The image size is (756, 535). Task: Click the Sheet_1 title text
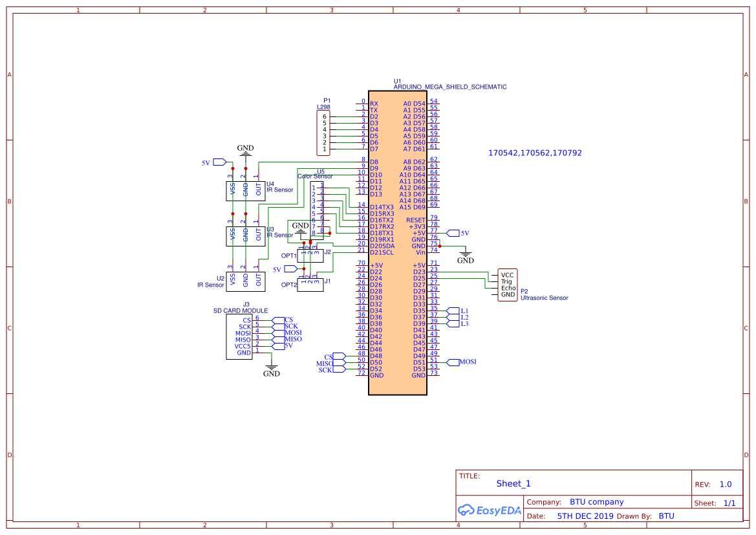tap(513, 483)
